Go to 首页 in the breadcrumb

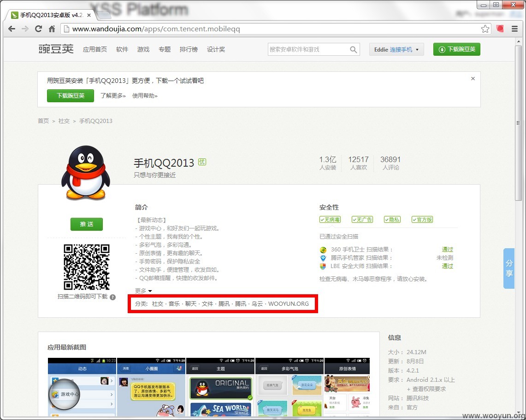click(43, 121)
